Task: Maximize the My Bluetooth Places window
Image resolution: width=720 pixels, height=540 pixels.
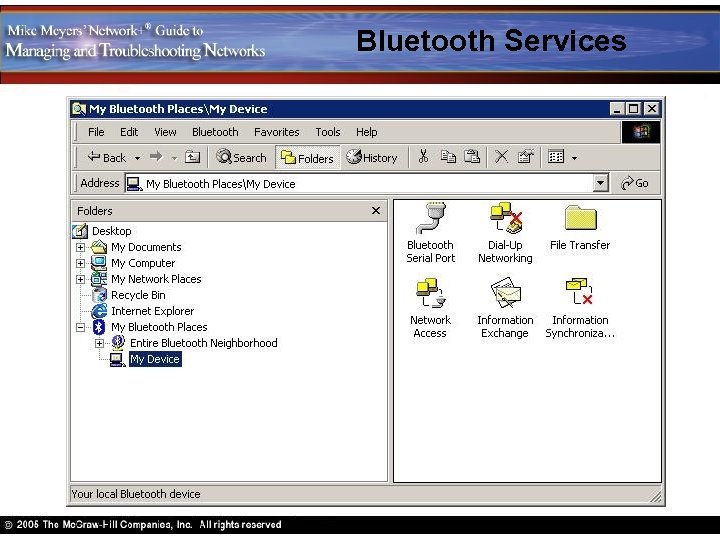Action: (634, 109)
